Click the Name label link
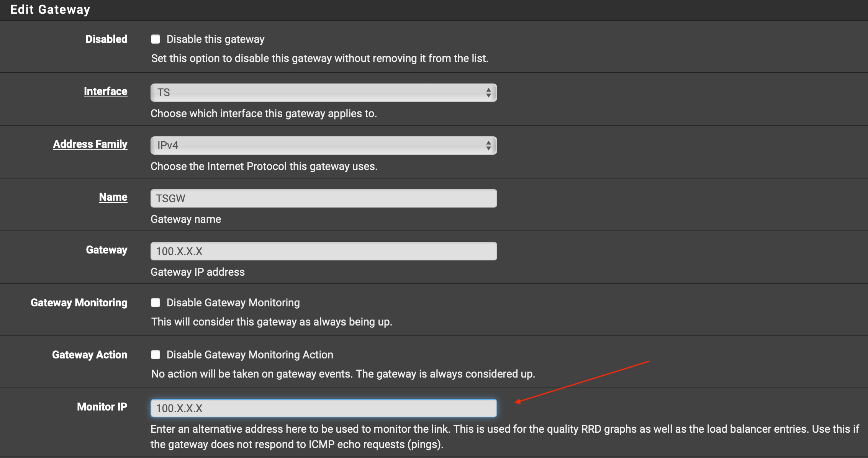The width and height of the screenshot is (868, 458). [113, 197]
